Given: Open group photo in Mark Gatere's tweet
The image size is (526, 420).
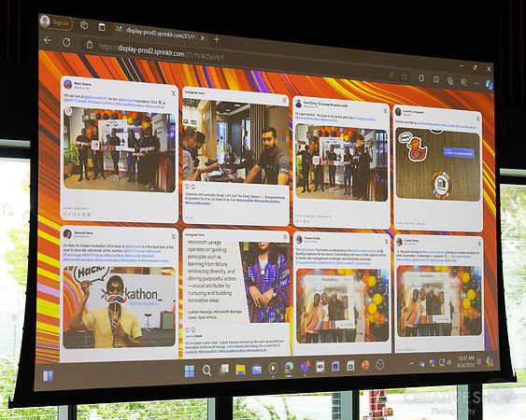Looking at the screenshot, I should pos(120,150).
